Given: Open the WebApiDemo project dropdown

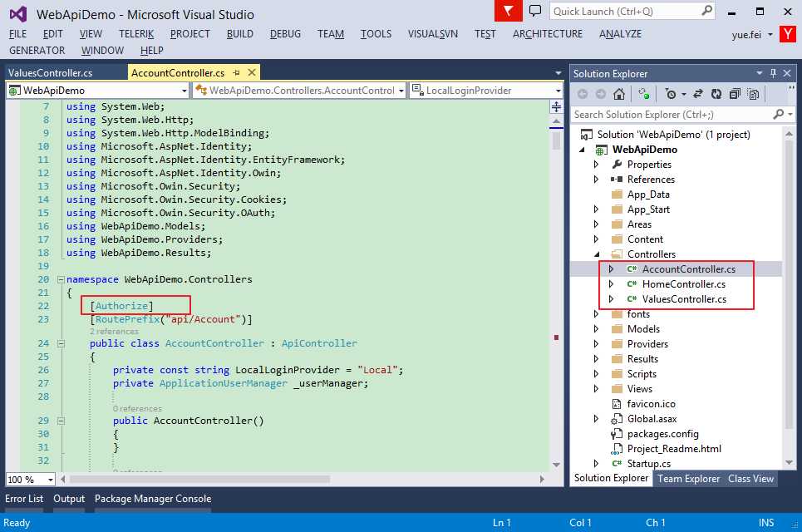Looking at the screenshot, I should 185,91.
